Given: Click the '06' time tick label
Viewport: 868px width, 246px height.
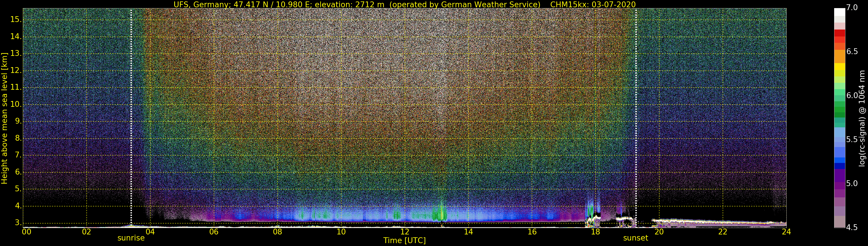Looking at the screenshot, I should pos(214,232).
